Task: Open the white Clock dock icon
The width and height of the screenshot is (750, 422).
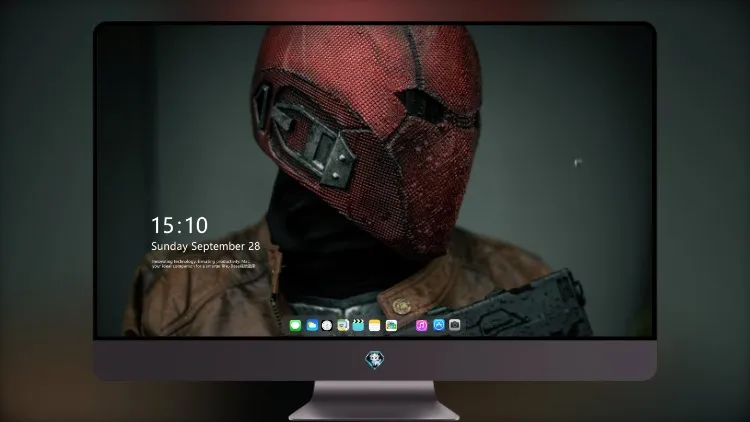Action: [327, 326]
